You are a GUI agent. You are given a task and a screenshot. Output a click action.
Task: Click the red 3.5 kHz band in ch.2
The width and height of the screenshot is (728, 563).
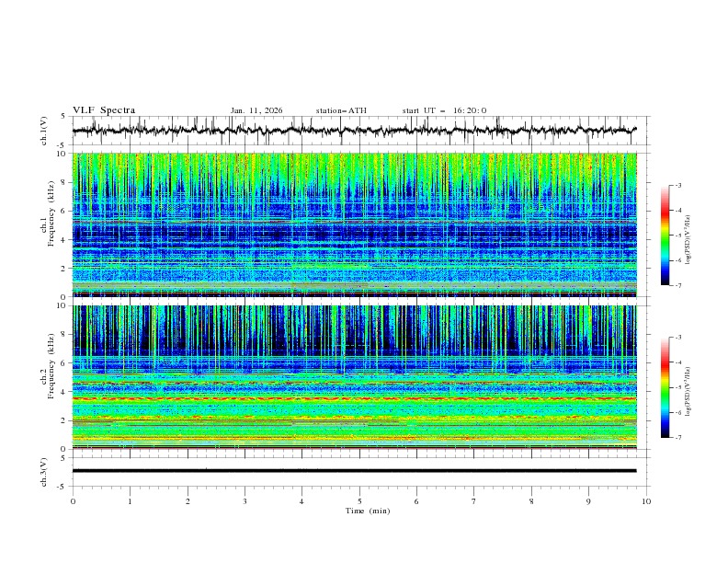354,398
